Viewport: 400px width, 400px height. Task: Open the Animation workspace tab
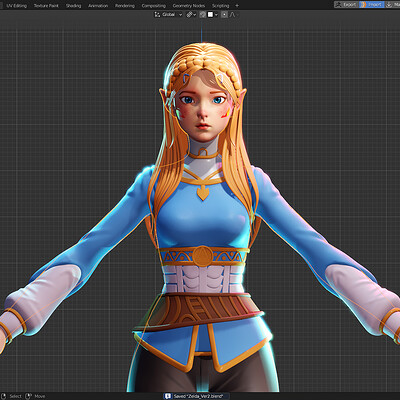pos(98,6)
